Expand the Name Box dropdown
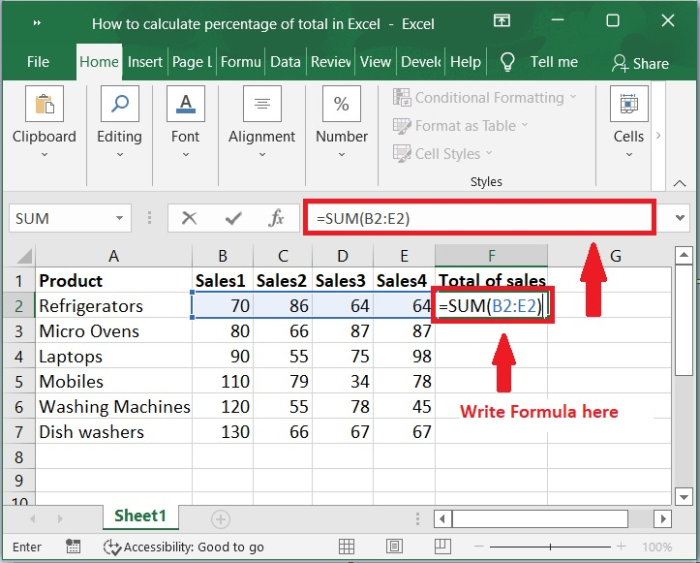Viewport: 700px width, 563px height. [x=119, y=218]
